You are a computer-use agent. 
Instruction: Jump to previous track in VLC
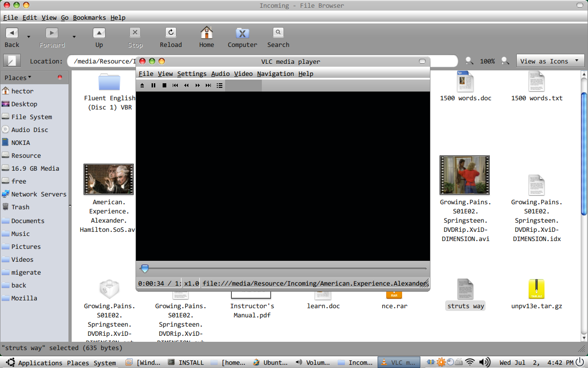point(175,86)
